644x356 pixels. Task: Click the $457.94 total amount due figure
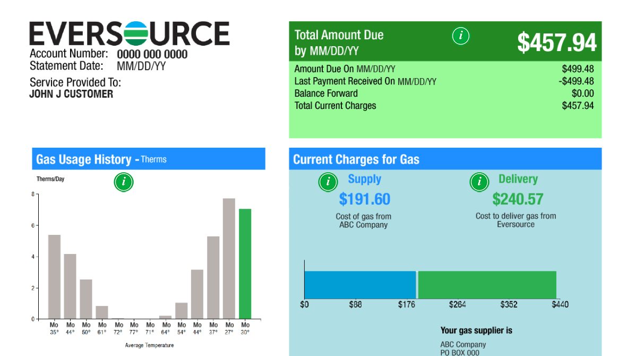pos(557,42)
